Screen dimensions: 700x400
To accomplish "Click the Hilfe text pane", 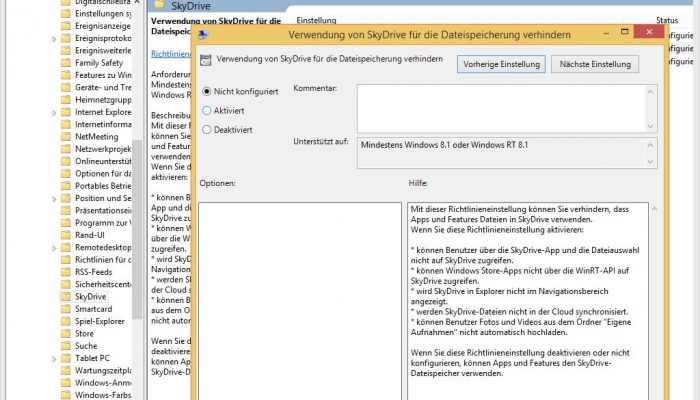I will [x=528, y=301].
